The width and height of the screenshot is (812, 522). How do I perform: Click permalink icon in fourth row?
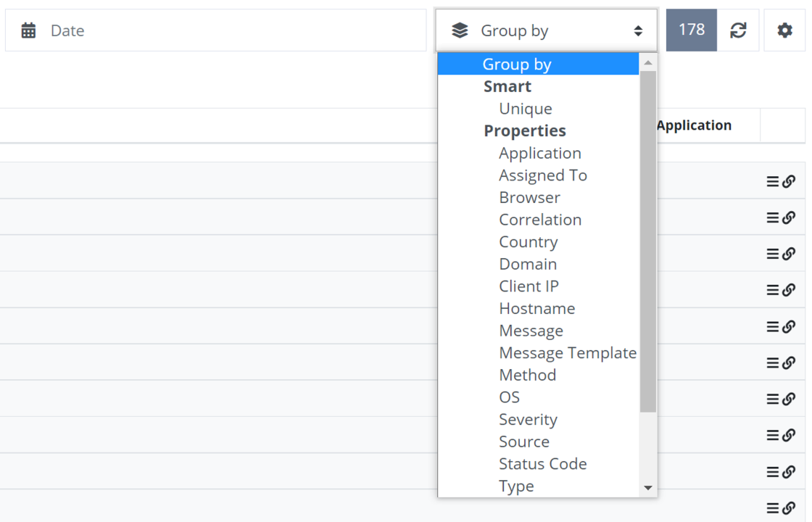(x=789, y=290)
